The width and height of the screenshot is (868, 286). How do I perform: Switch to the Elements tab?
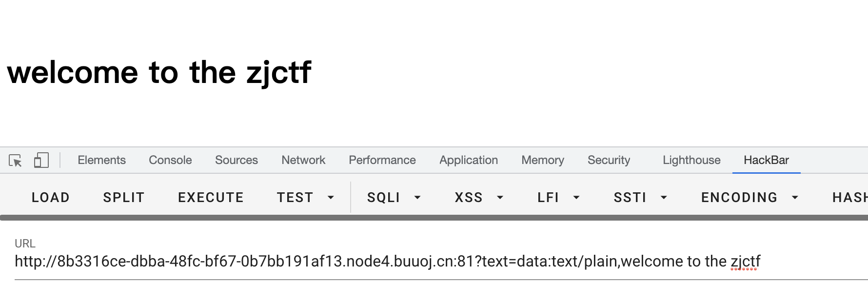(x=101, y=160)
